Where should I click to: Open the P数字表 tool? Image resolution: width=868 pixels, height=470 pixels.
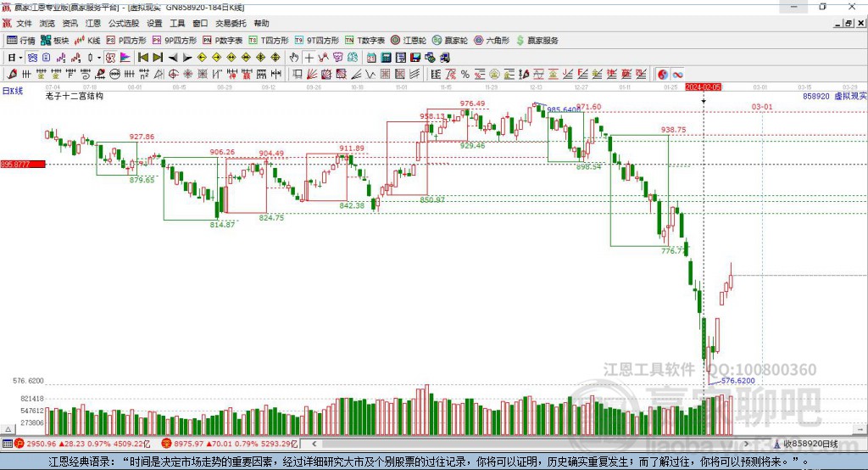223,41
